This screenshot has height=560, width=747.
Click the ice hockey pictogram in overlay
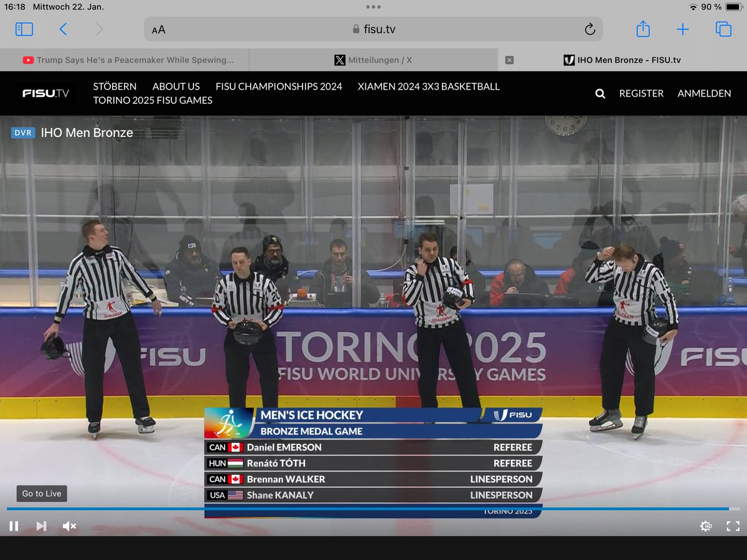point(228,424)
